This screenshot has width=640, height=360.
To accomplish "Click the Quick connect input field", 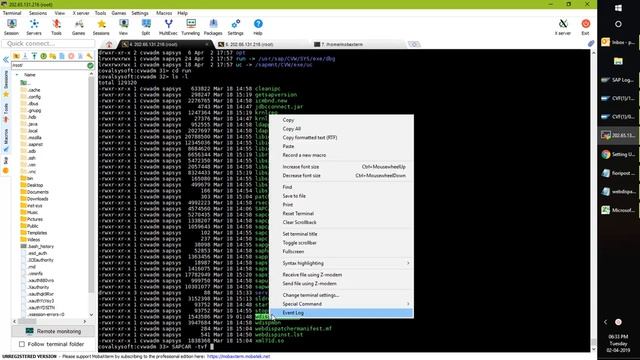I will tap(48, 43).
